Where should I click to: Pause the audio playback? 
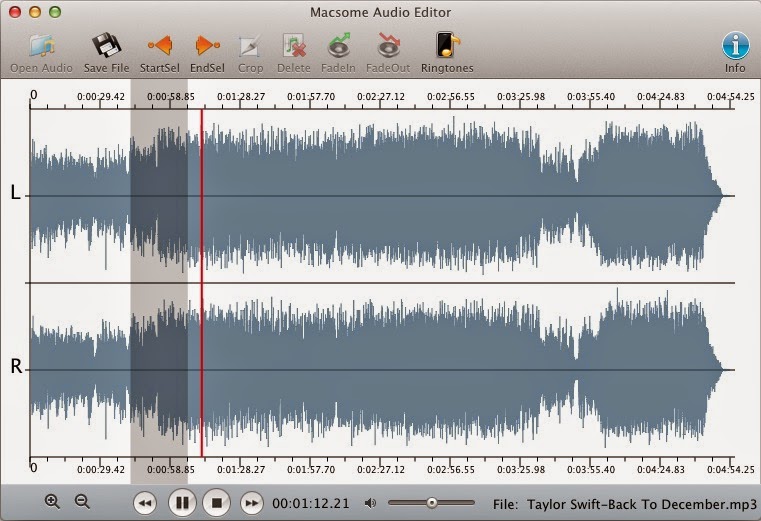pos(182,503)
